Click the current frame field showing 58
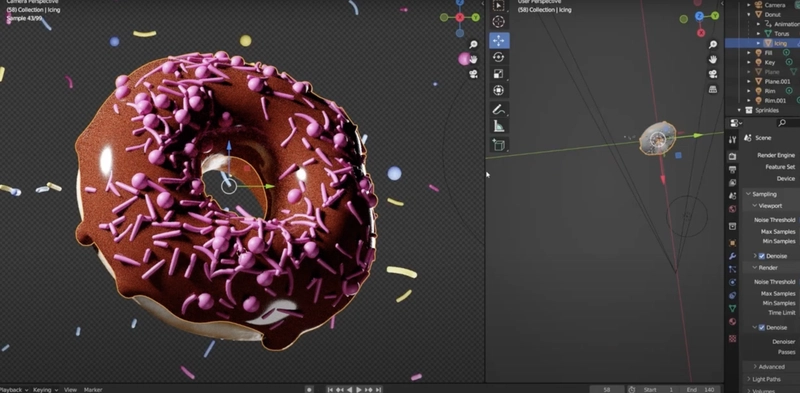This screenshot has height=393, width=800. pos(607,389)
